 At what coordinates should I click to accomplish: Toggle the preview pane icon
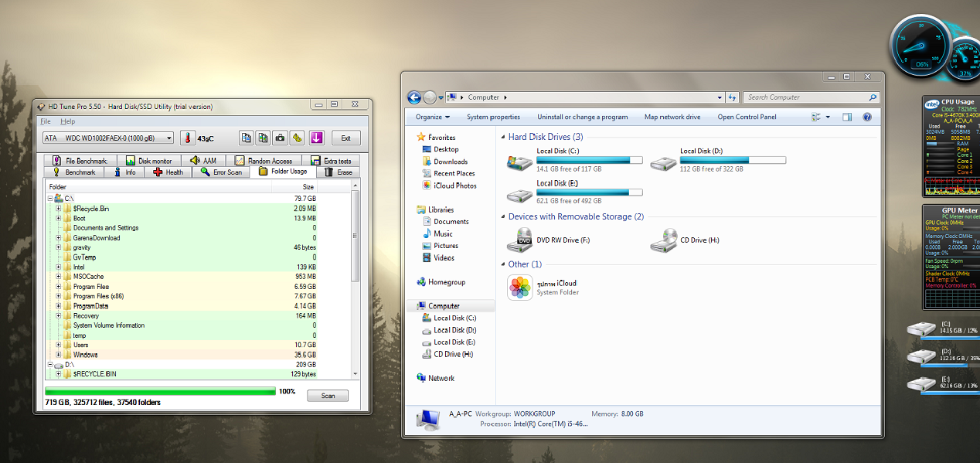[x=847, y=117]
